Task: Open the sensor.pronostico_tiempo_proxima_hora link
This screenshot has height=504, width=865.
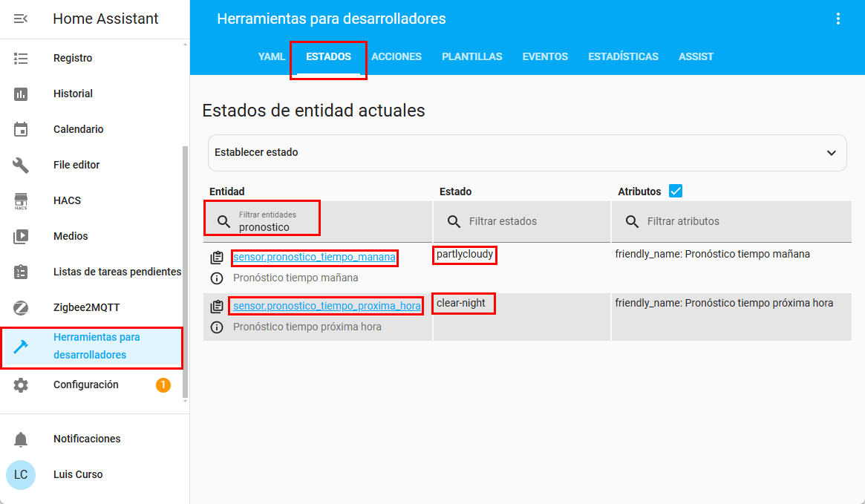Action: 327,306
